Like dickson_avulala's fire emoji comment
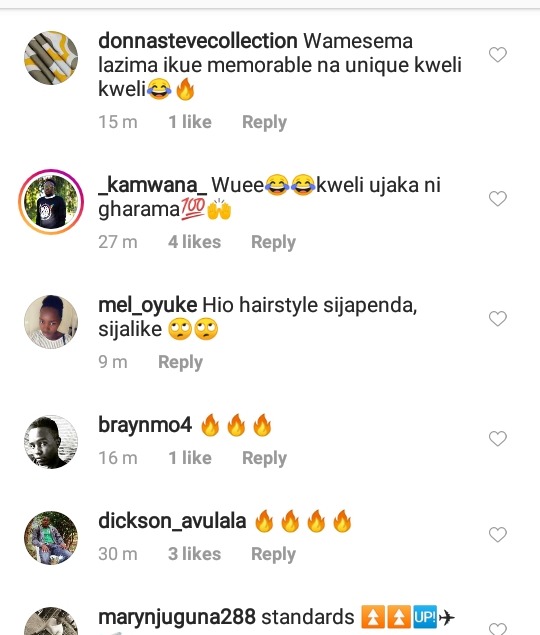This screenshot has width=540, height=635. click(497, 535)
